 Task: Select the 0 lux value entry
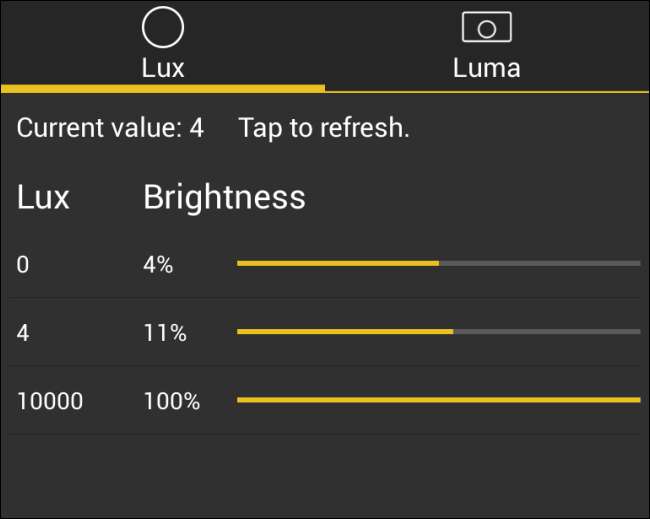[23, 265]
